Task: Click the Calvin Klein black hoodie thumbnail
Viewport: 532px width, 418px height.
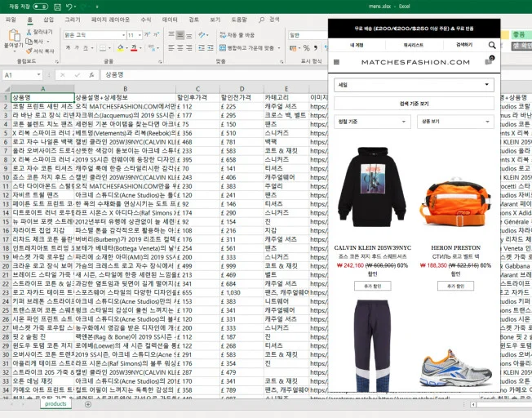Action: point(372,187)
